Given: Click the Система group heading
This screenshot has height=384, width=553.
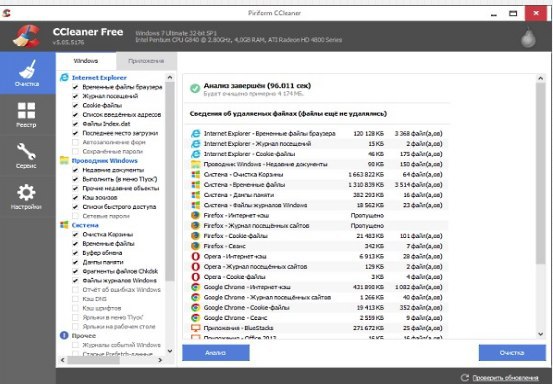Looking at the screenshot, I should click(x=85, y=225).
